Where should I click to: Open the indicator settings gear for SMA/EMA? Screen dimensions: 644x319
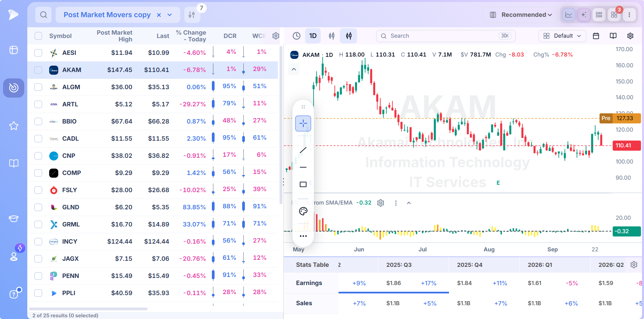381,203
